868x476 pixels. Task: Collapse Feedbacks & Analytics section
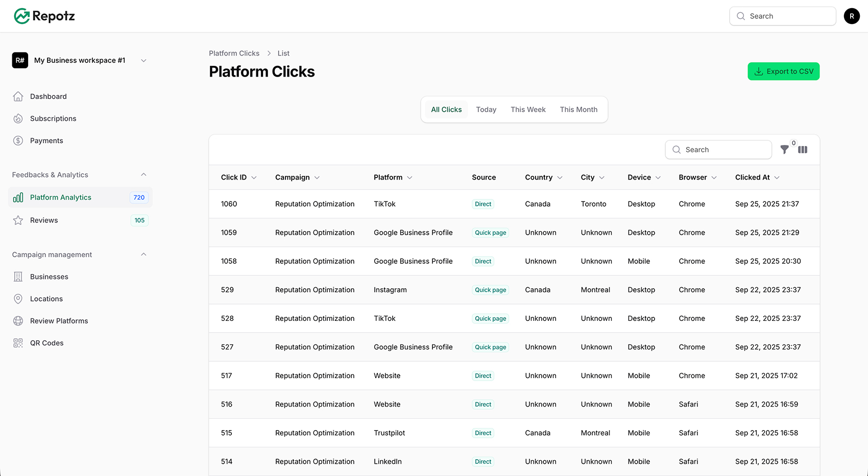coord(143,174)
